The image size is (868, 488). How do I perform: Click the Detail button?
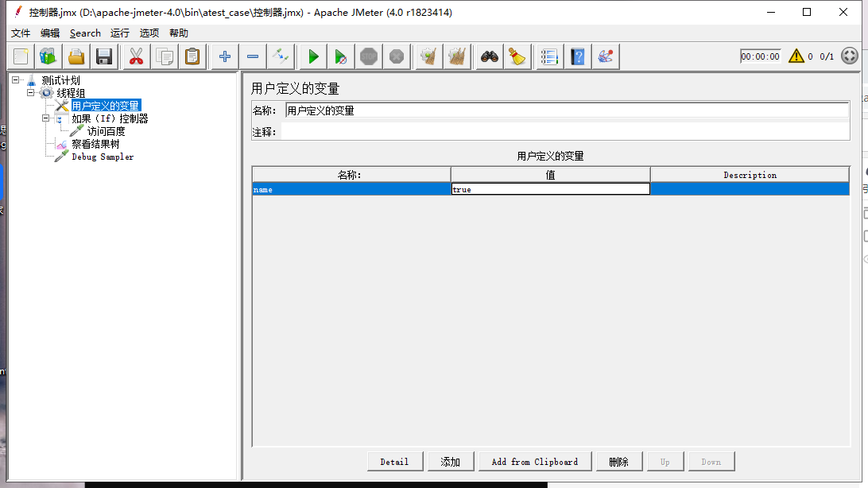[x=395, y=461]
